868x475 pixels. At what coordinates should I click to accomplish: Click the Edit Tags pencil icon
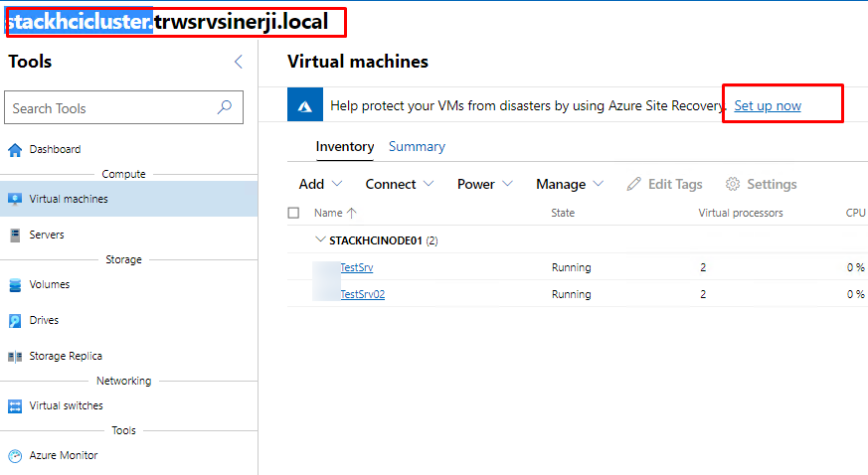coord(633,184)
